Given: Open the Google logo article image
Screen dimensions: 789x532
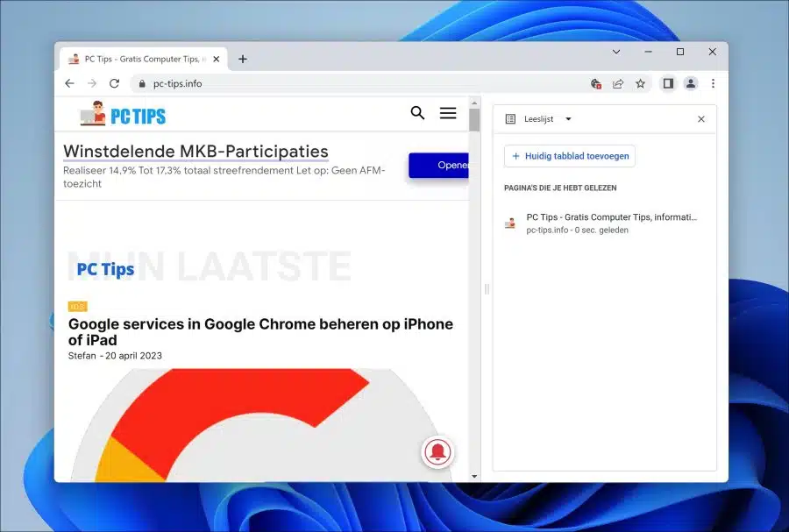Looking at the screenshot, I should (260, 425).
